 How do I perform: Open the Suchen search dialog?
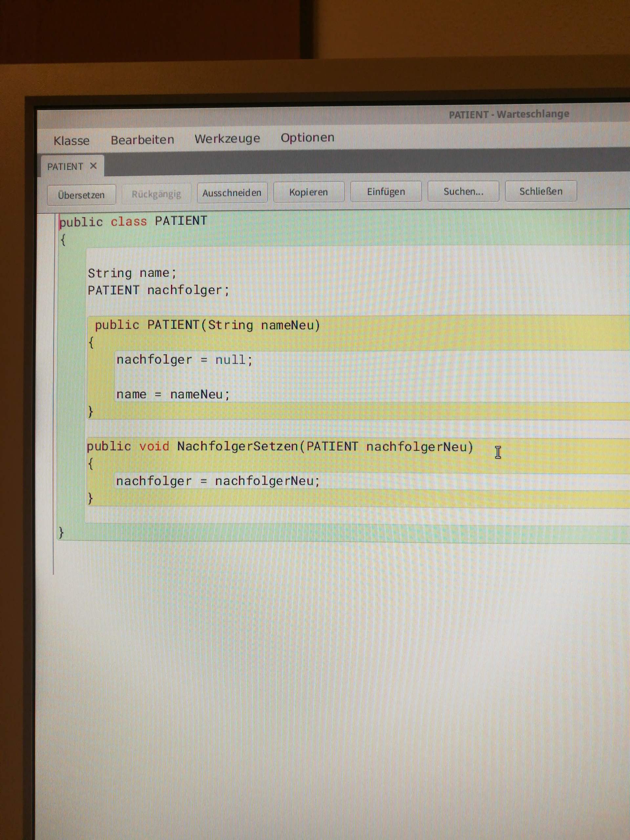463,191
